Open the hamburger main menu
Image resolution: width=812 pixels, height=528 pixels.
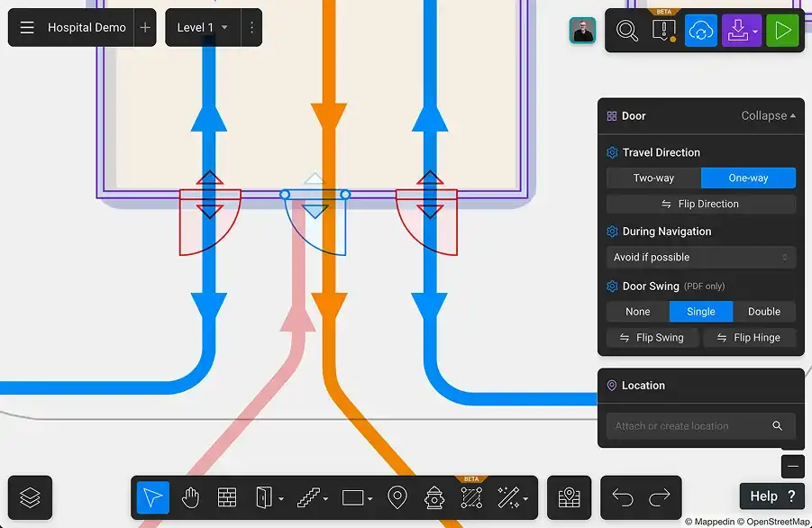[x=27, y=28]
